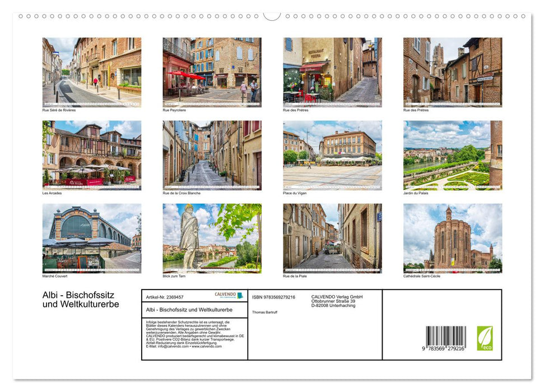Image resolution: width=544 pixels, height=392 pixels.
Task: Click the caption 'Rue Séré de Rivières'
Action: (x=59, y=110)
